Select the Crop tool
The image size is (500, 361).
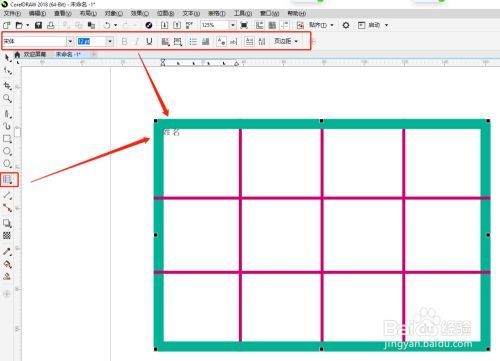7,86
